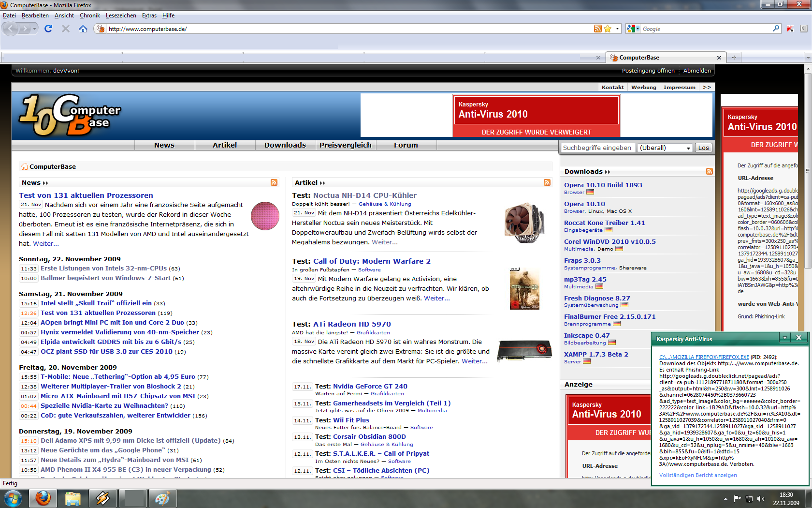Open the Kontakt link

coord(612,87)
